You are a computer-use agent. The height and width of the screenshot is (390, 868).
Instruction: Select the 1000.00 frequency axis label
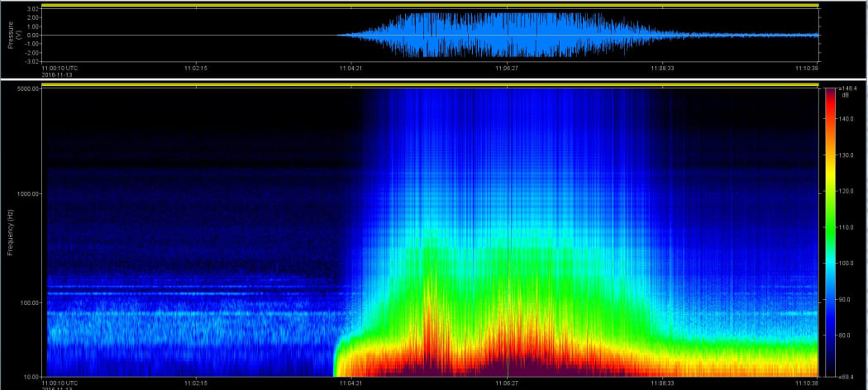pos(28,193)
